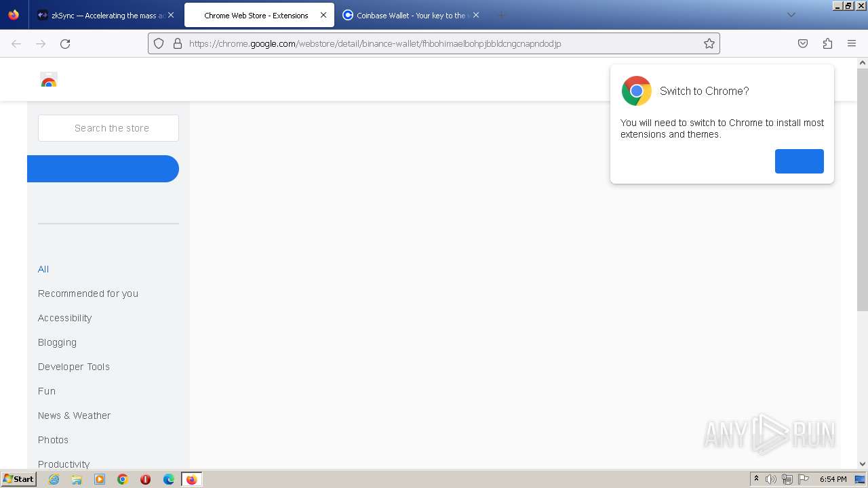Click the vertical scrollbar thumb
Image resolution: width=868 pixels, height=488 pixels.
tap(863, 188)
